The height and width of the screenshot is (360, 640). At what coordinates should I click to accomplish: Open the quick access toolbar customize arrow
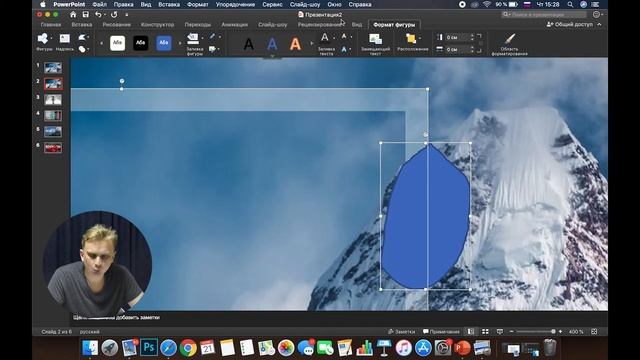point(127,15)
